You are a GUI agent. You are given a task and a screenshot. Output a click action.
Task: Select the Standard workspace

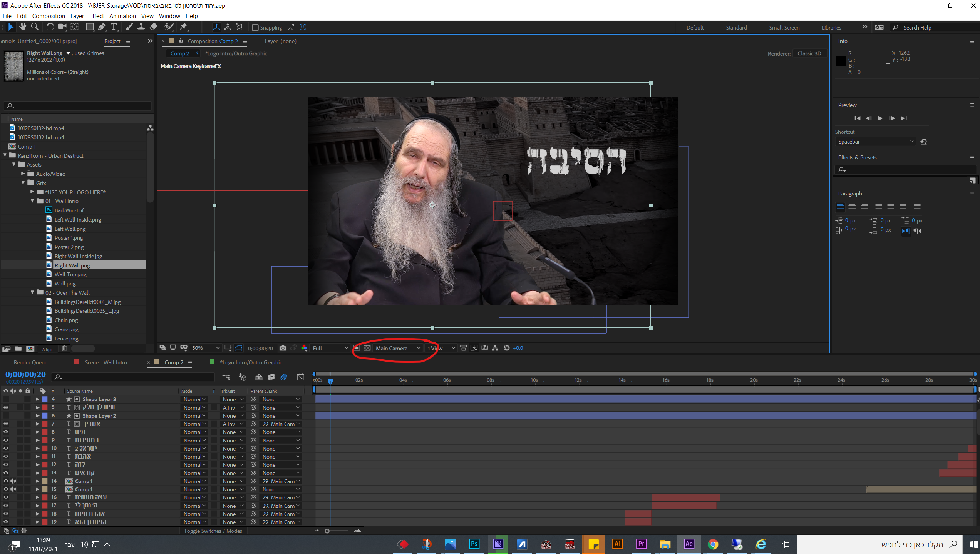pyautogui.click(x=736, y=28)
